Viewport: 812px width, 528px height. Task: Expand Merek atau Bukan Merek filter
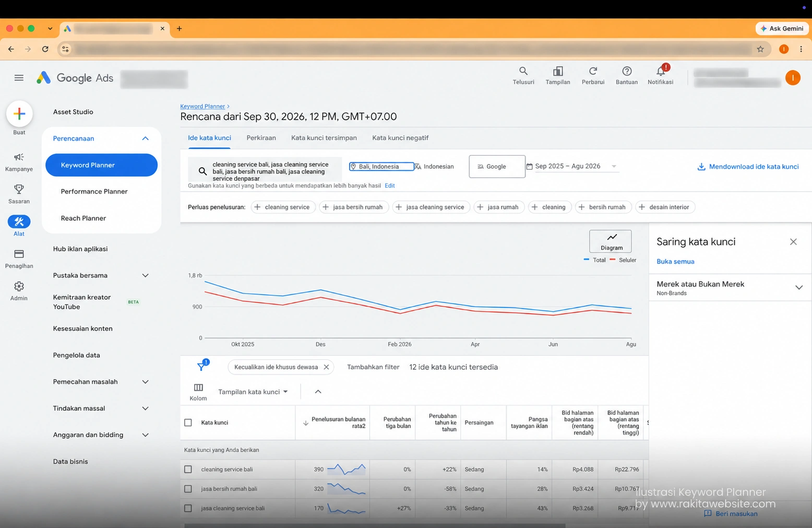coord(798,288)
